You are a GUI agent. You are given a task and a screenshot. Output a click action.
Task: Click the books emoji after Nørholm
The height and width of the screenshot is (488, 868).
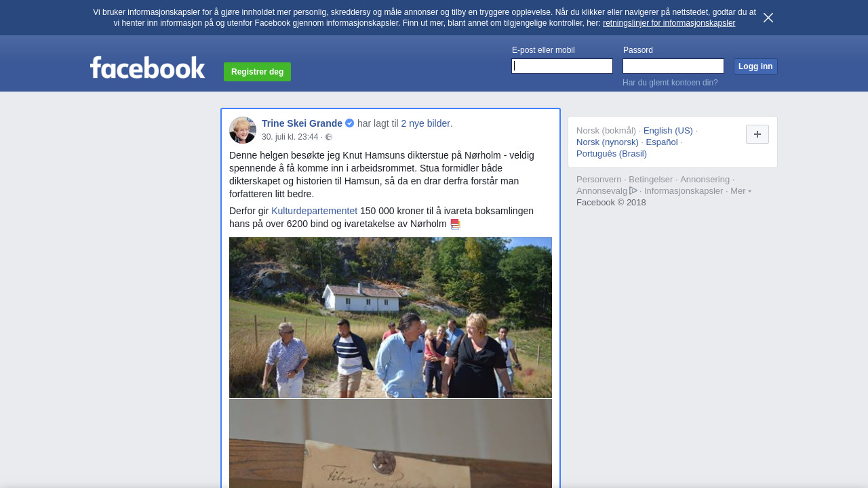[455, 224]
